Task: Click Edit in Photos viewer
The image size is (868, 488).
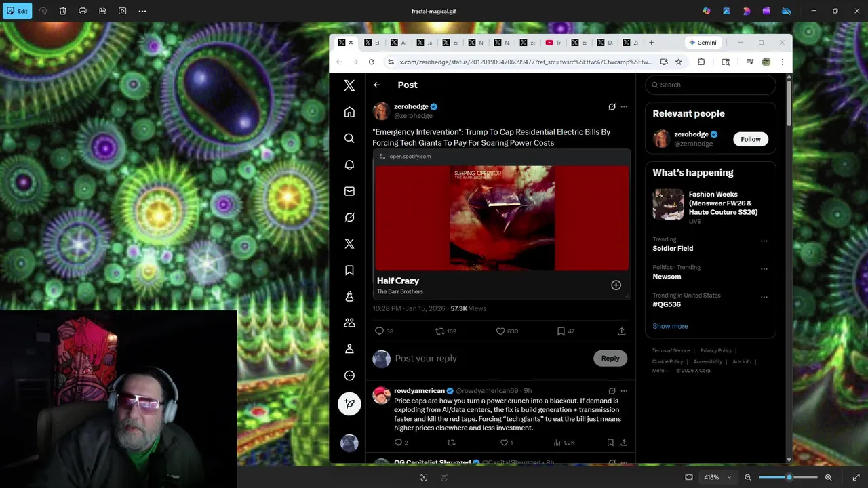Action: 17,11
